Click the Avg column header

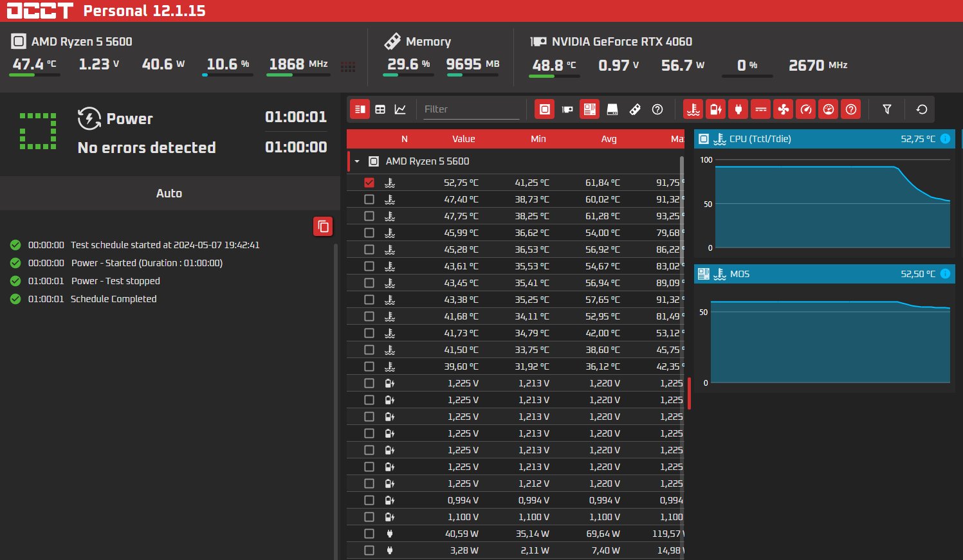point(609,139)
